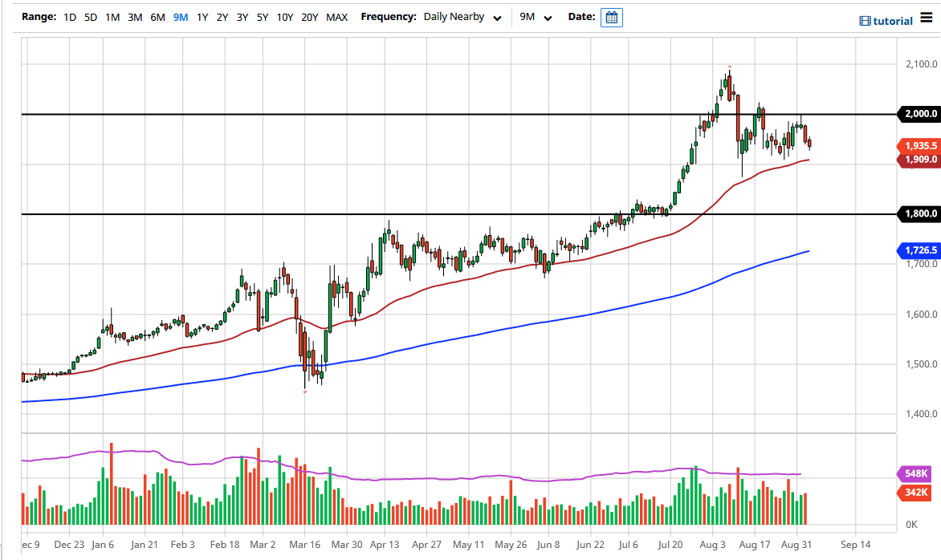Show the MAX range
This screenshot has width=941, height=560.
336,18
